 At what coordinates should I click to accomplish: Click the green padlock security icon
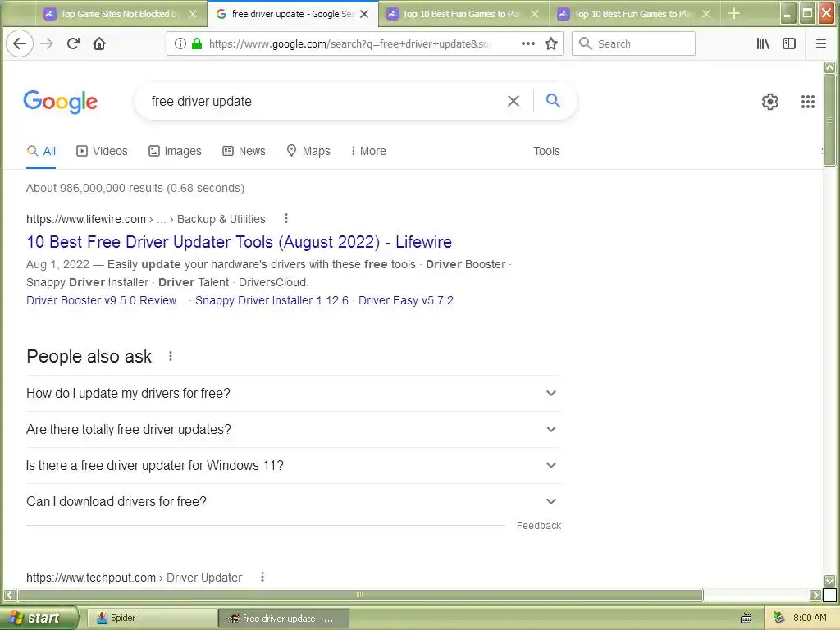(197, 44)
